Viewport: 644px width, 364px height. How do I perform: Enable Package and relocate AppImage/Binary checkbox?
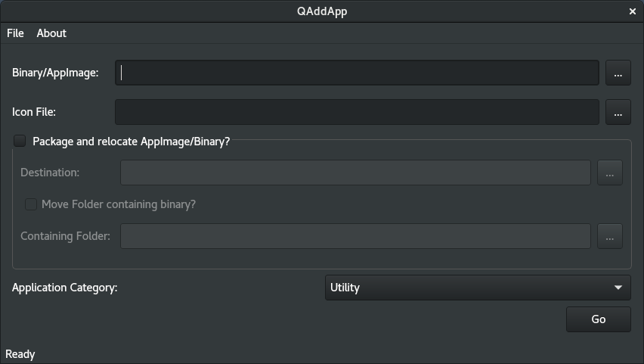(x=20, y=141)
